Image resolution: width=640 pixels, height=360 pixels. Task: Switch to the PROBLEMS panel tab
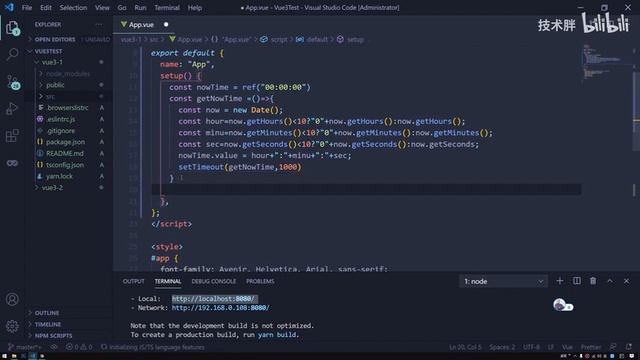tap(260, 282)
